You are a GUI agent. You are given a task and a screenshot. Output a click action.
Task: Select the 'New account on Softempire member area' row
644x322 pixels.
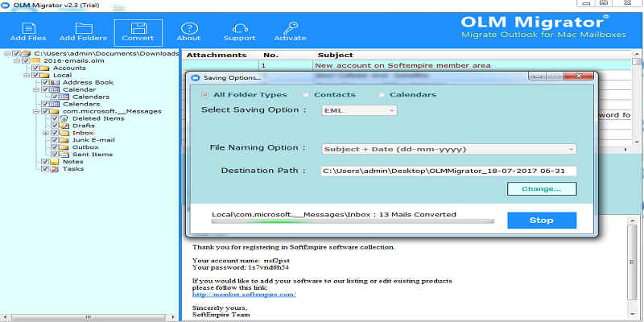click(x=407, y=65)
